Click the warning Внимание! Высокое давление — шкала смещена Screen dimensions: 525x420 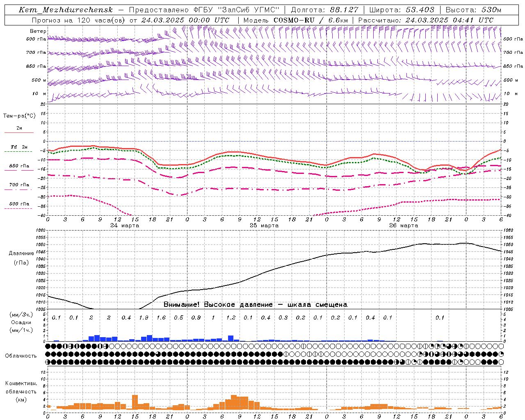(256, 304)
